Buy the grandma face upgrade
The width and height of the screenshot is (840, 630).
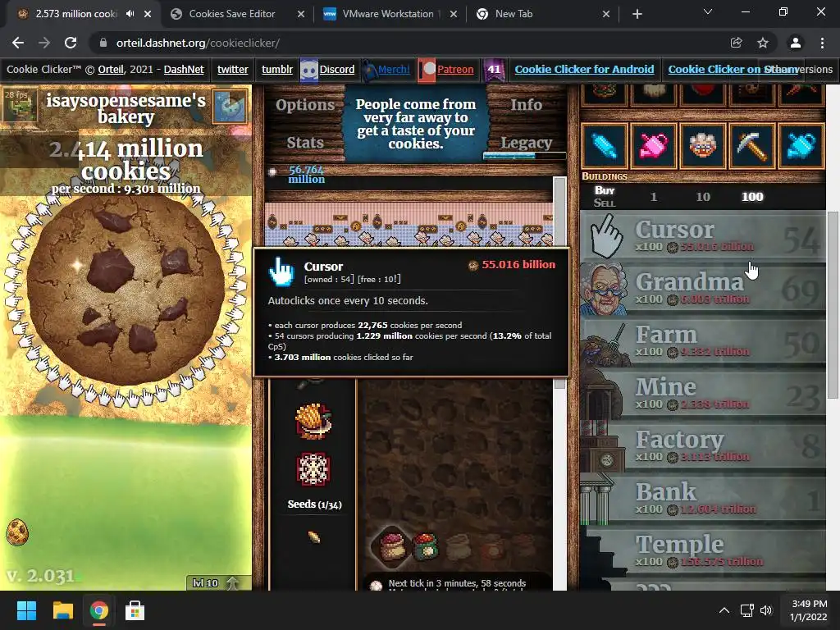[702, 146]
